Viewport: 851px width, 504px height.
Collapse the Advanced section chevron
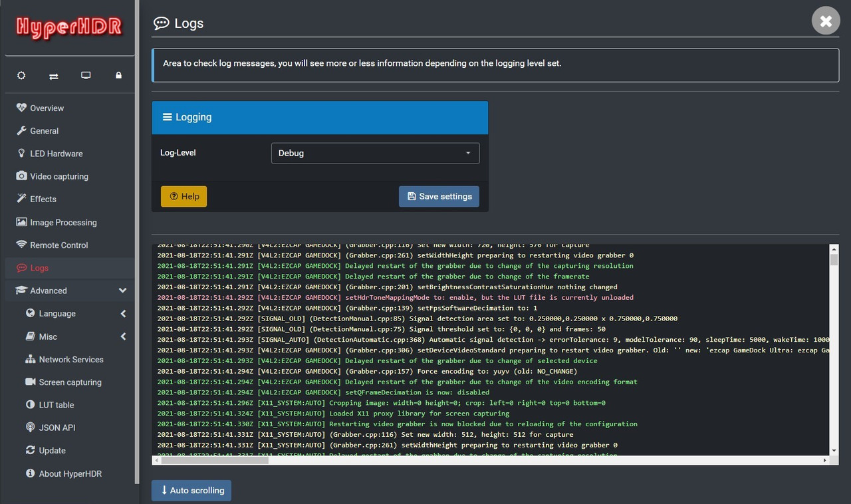coord(122,291)
